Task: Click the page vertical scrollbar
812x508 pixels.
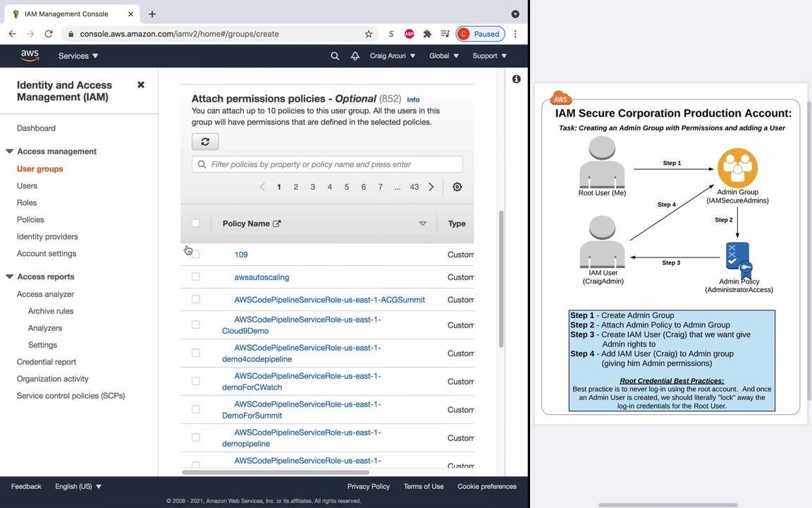Action: (x=500, y=279)
